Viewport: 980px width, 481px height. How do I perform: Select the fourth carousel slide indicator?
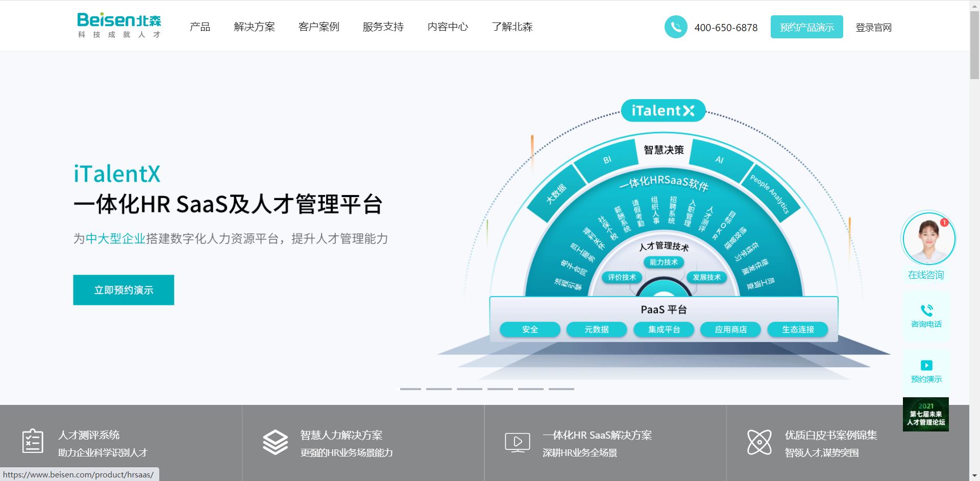tap(500, 389)
